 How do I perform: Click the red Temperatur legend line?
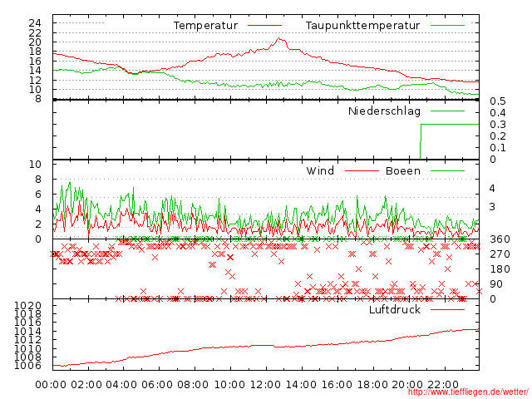pos(264,26)
